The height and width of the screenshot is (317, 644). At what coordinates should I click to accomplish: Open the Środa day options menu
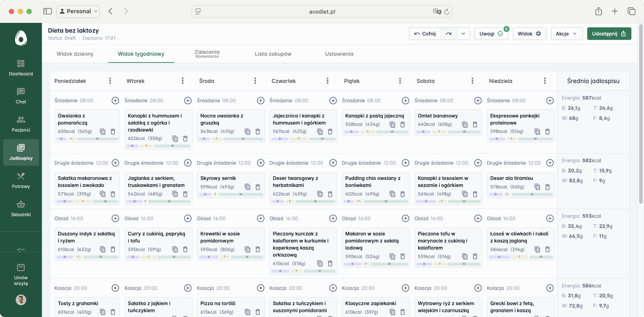[255, 81]
